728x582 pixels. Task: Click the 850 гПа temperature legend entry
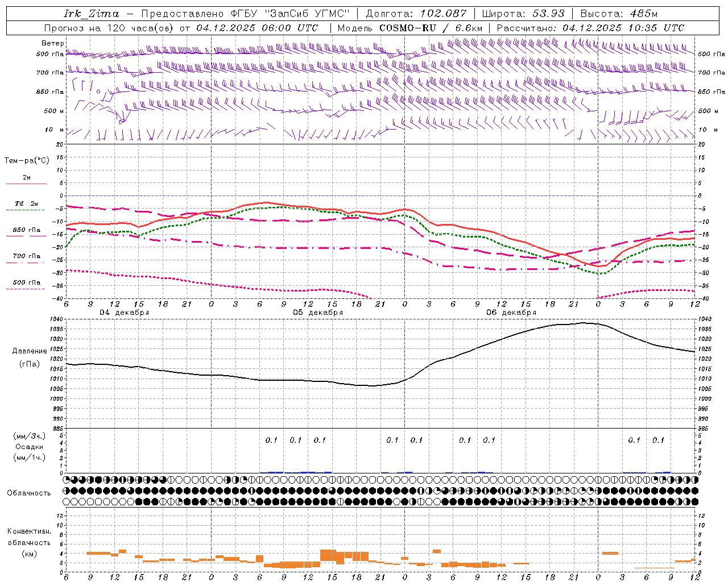(x=27, y=230)
